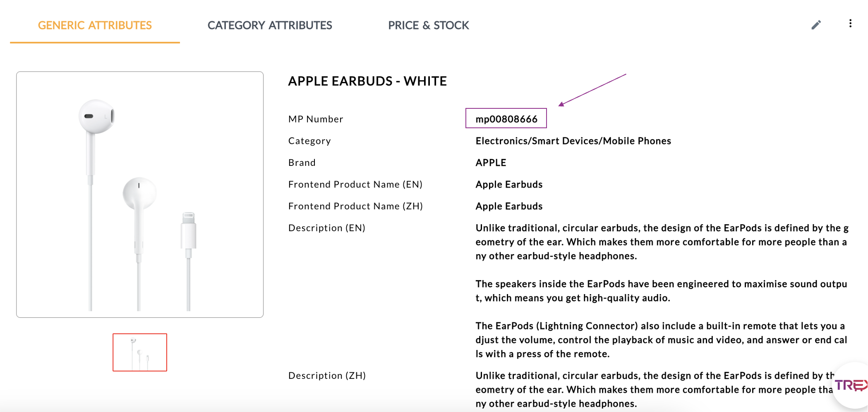The width and height of the screenshot is (868, 412).
Task: Click the TREX logo floating button
Action: 851,386
